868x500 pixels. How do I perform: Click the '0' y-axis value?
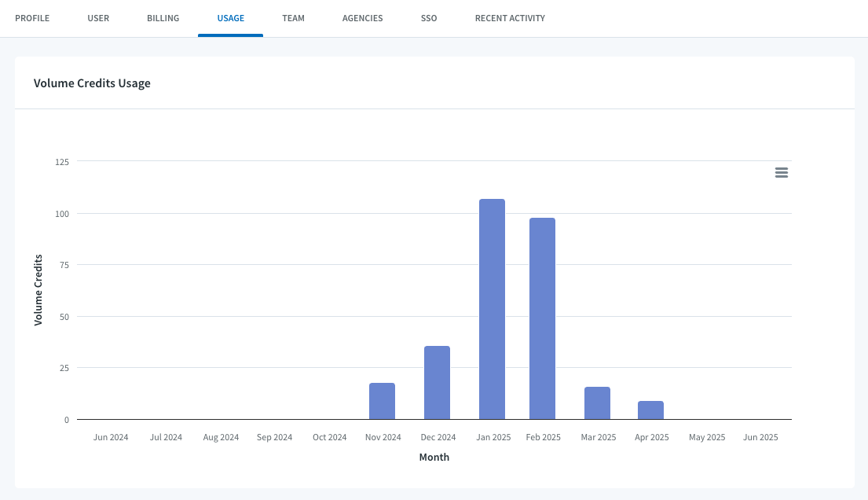pos(67,420)
